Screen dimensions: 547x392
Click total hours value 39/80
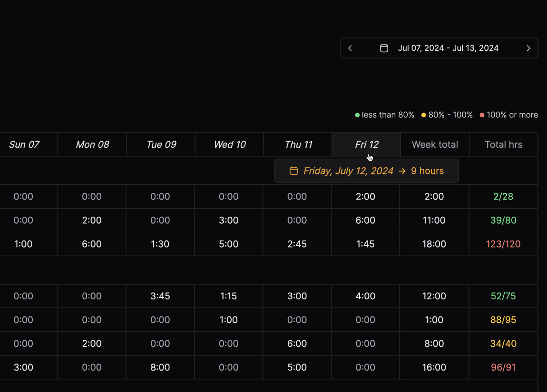(503, 220)
